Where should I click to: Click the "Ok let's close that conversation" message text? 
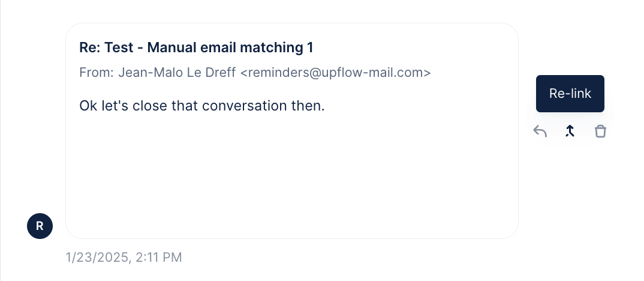pyautogui.click(x=201, y=106)
